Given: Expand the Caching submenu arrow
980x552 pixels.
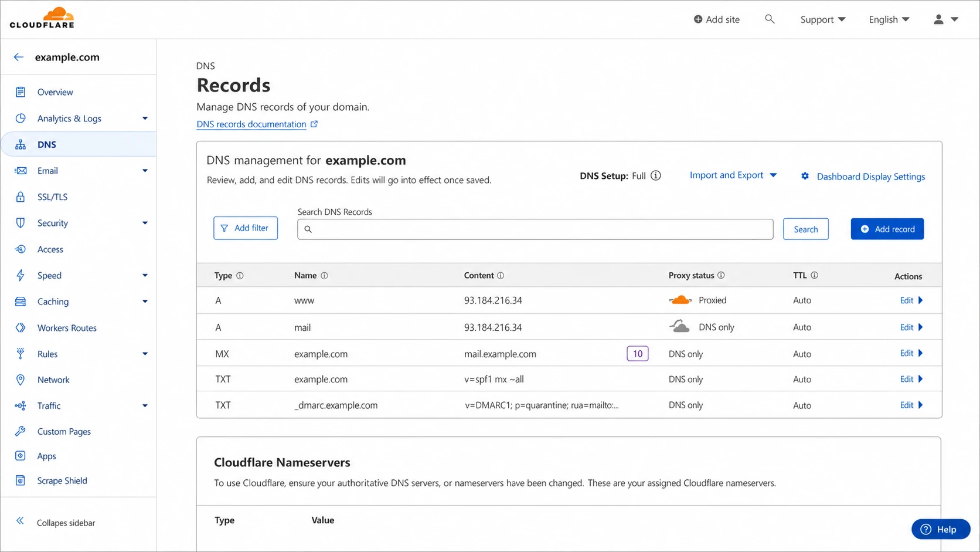Looking at the screenshot, I should point(145,302).
